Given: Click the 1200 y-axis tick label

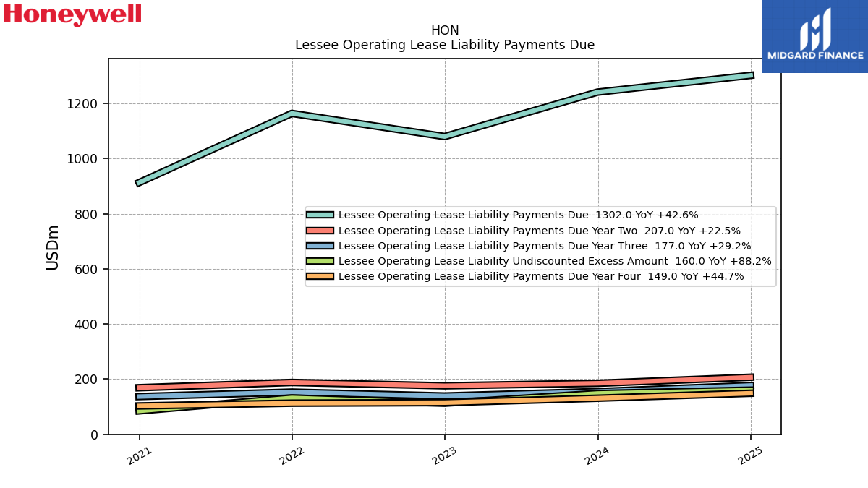Looking at the screenshot, I should point(82,103).
